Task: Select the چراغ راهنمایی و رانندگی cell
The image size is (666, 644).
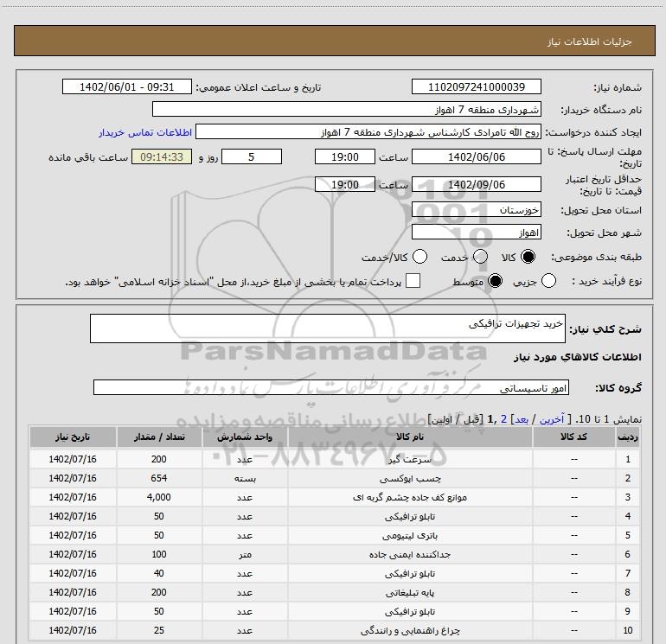Action: 410,630
